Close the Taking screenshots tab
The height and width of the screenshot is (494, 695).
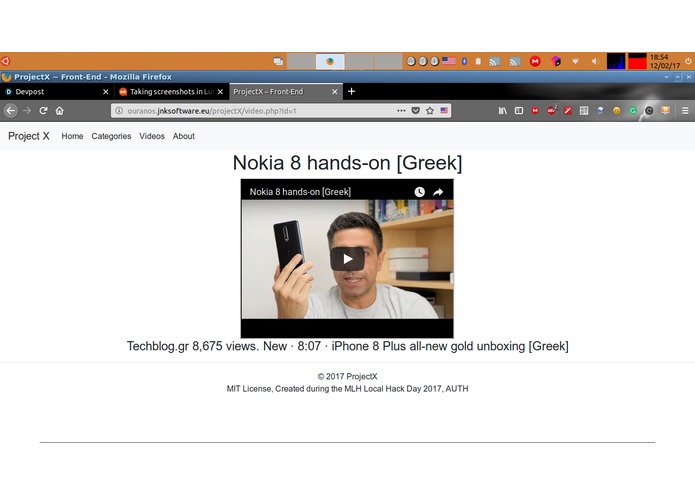coord(220,92)
